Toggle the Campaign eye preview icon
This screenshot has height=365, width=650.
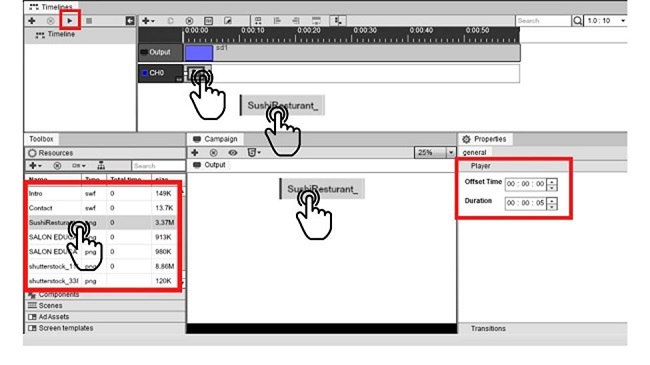click(x=233, y=153)
